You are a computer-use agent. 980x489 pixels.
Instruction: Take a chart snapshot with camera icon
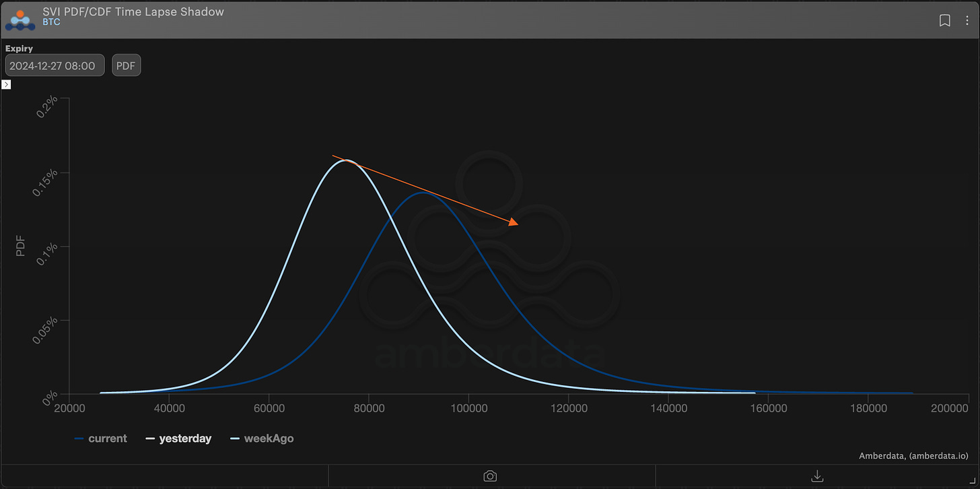tap(490, 476)
